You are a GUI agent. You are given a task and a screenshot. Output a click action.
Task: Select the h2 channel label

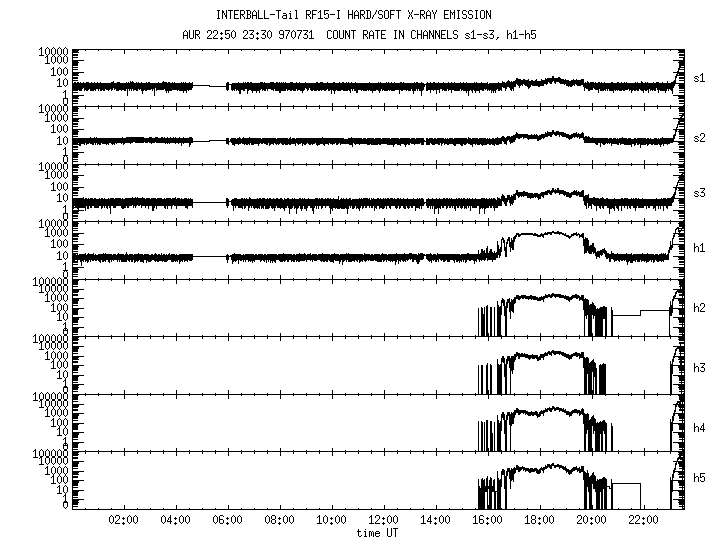[x=700, y=307]
